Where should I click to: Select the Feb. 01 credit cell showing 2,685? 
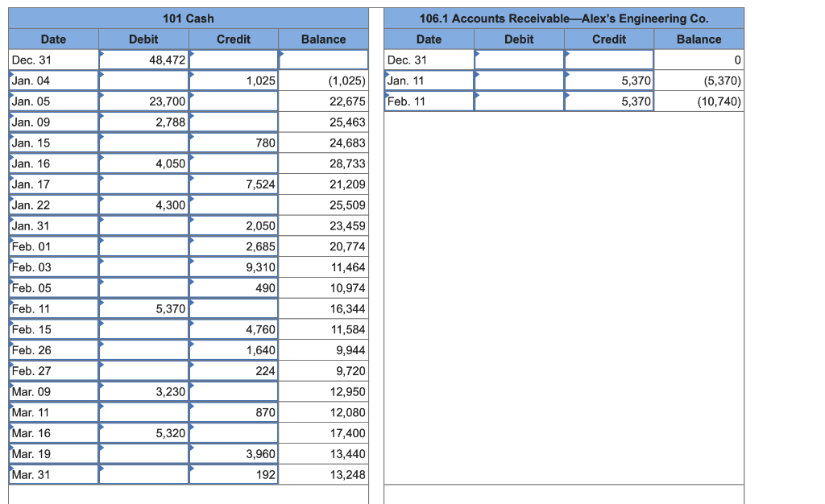click(234, 246)
